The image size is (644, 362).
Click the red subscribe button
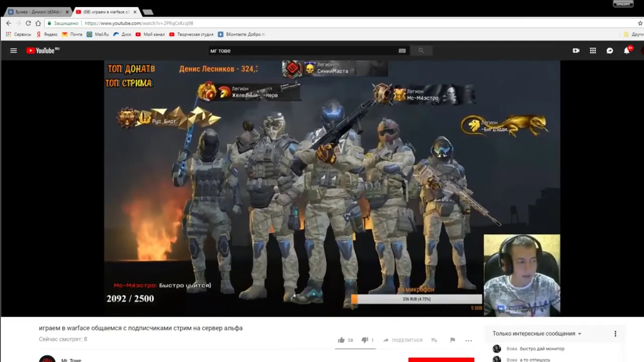pos(441,359)
